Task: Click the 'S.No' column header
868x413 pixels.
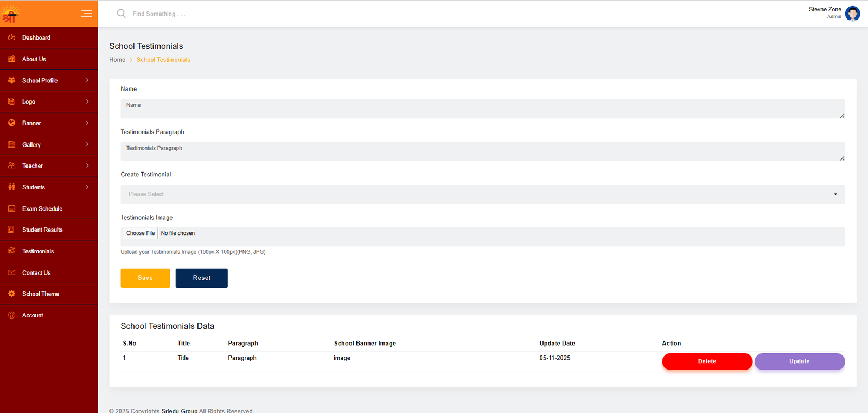Action: [130, 344]
